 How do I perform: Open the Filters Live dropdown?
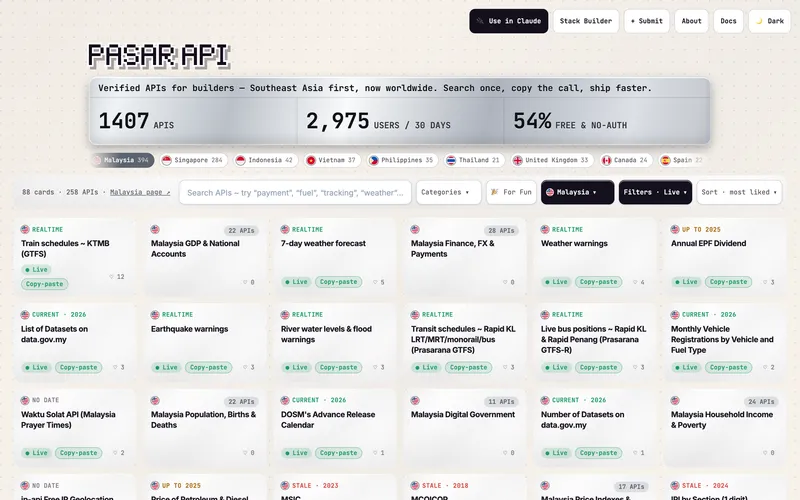[655, 192]
